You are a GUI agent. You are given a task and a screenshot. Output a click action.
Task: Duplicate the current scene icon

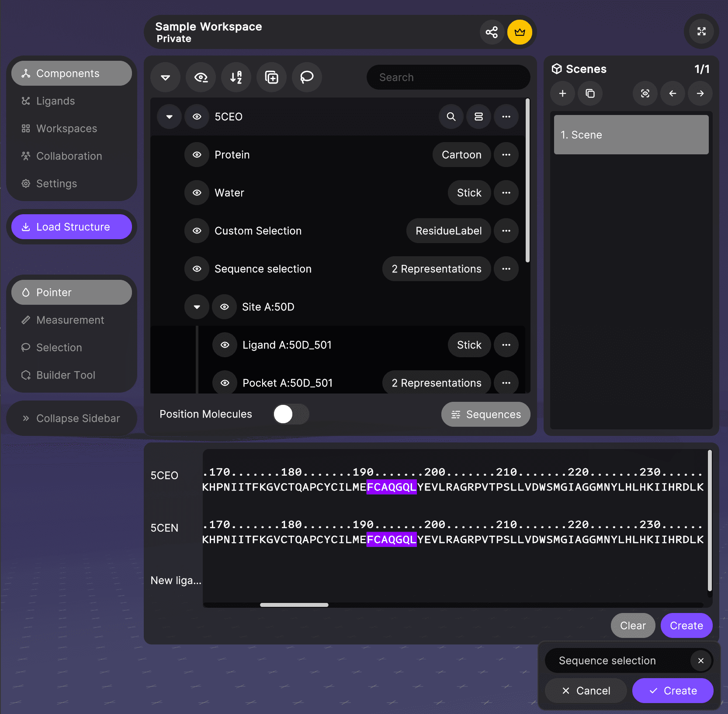(x=590, y=94)
